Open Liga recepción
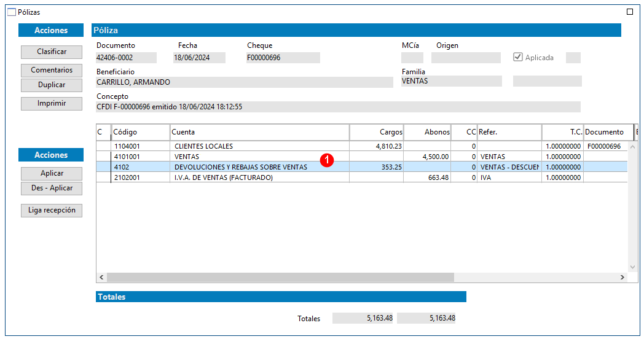644x339 pixels. (52, 210)
